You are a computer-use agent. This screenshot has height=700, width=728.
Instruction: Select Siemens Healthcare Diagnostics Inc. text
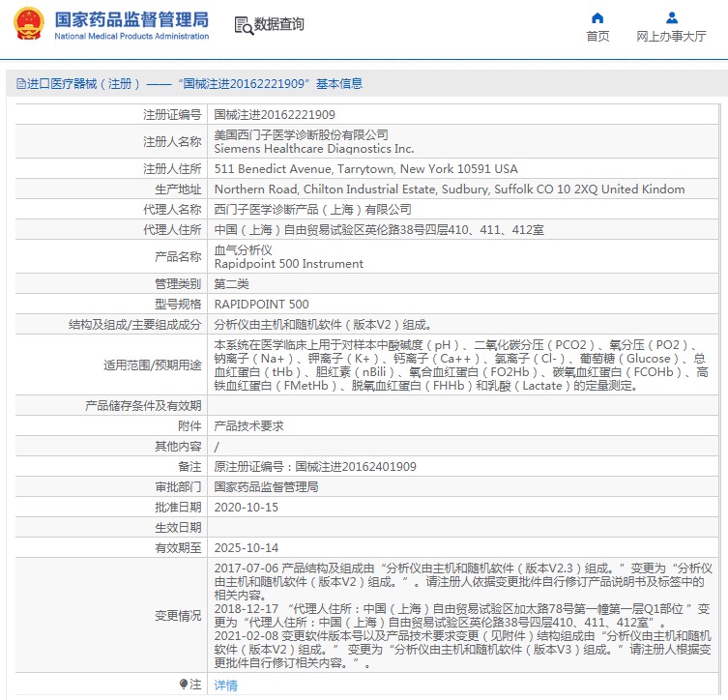[314, 149]
